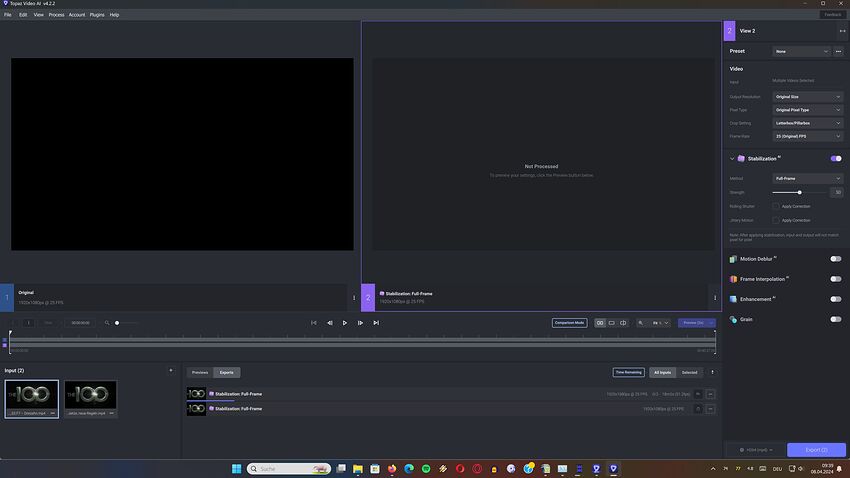The width and height of the screenshot is (850, 478).
Task: Open the options menu for the Original view
Action: point(354,297)
